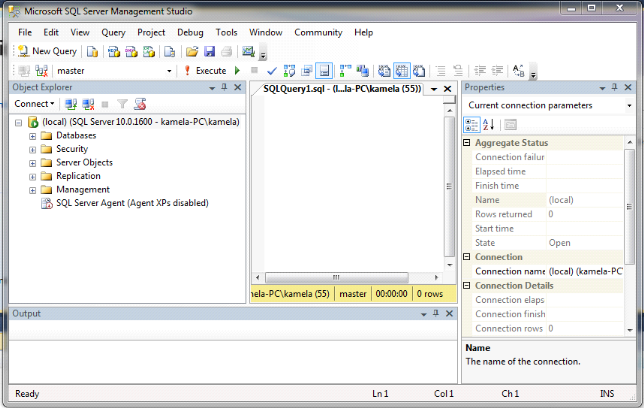Click the Parse query checkmark icon

[271, 71]
